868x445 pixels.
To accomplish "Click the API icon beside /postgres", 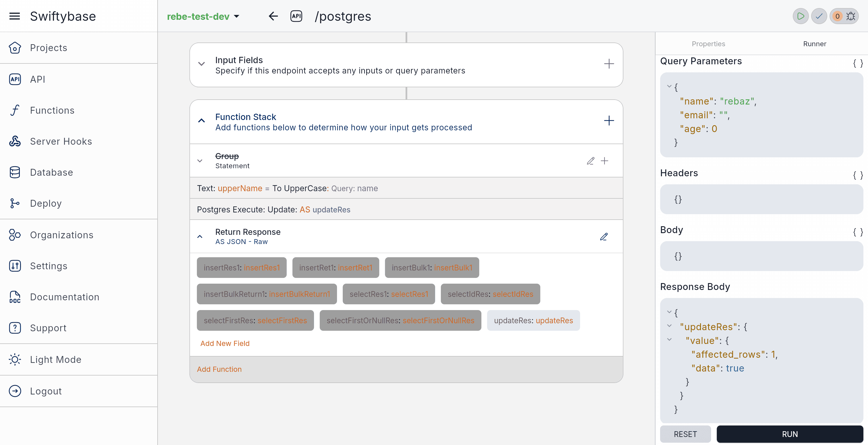I will pyautogui.click(x=296, y=16).
